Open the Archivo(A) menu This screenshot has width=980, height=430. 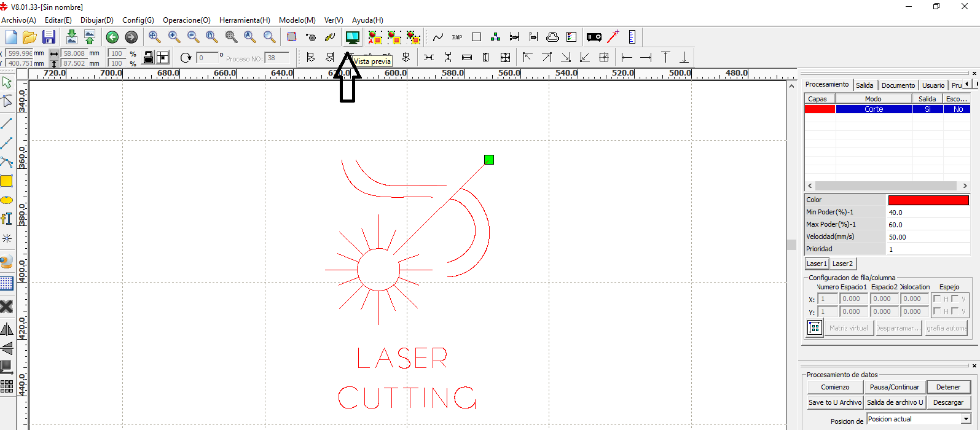(x=18, y=20)
